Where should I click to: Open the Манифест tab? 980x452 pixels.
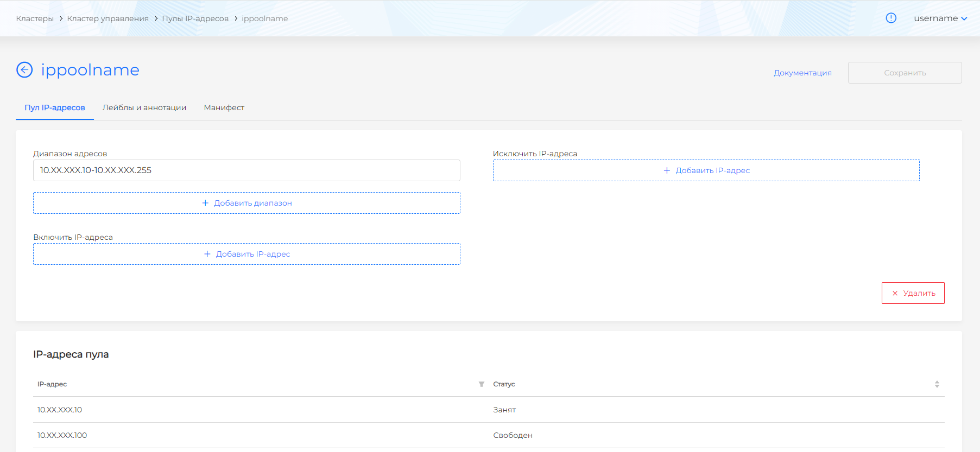(224, 107)
